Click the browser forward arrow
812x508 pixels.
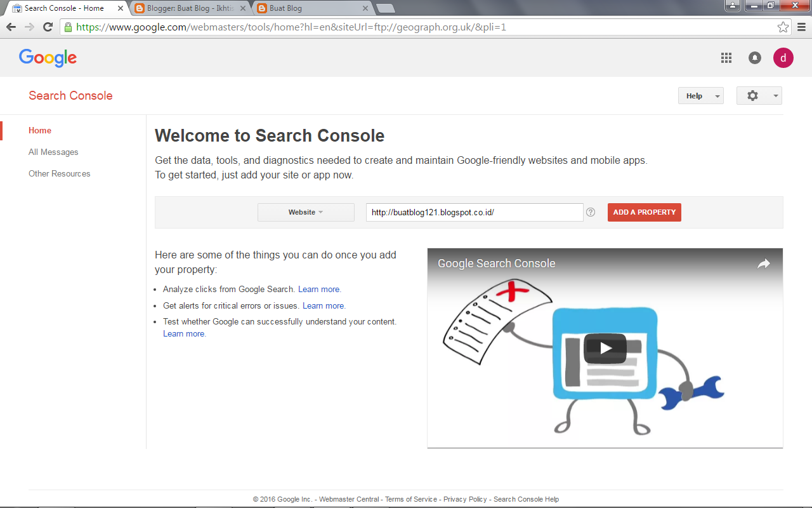click(29, 27)
